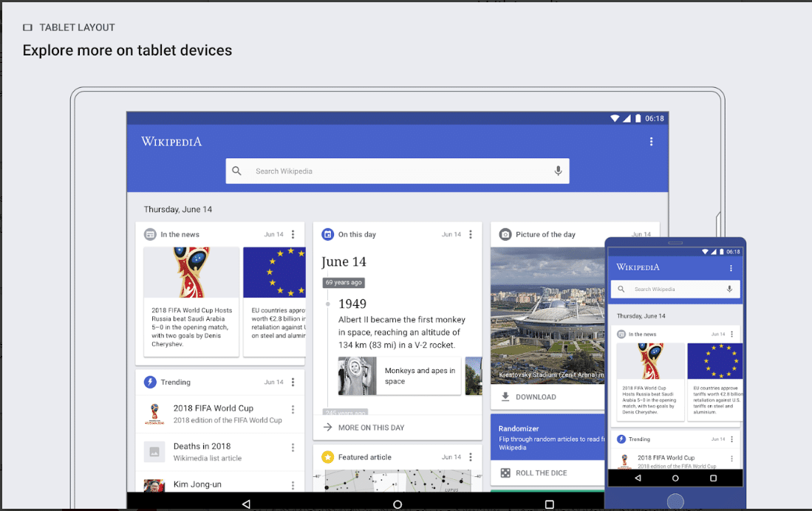Image resolution: width=812 pixels, height=511 pixels.
Task: Open options menu for Trending card
Action: pos(293,382)
